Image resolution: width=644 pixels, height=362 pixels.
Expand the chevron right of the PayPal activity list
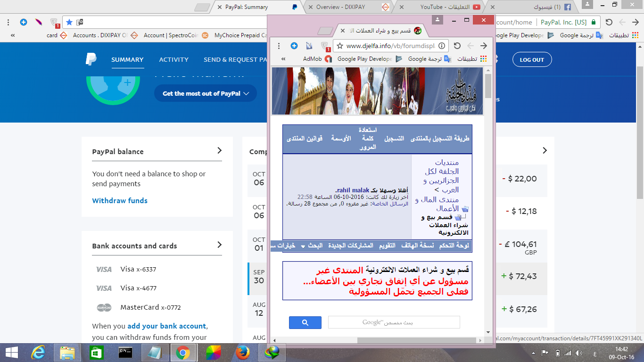point(545,150)
